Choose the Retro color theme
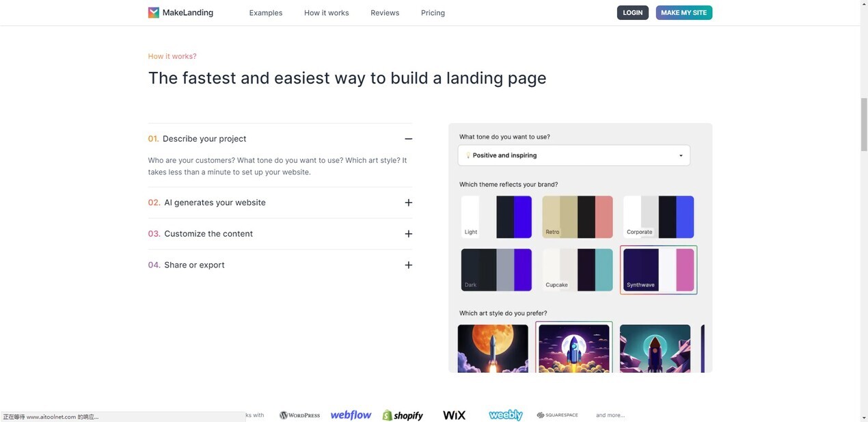868x422 pixels. (x=577, y=217)
